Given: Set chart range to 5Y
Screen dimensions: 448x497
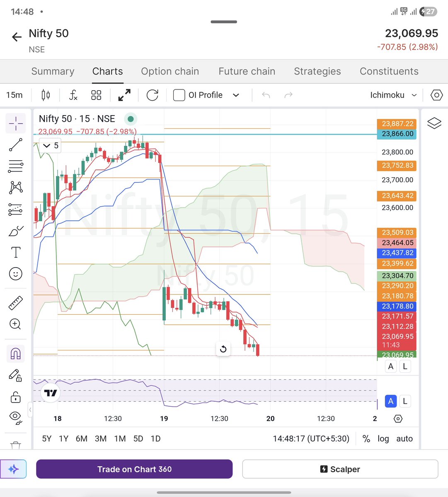Looking at the screenshot, I should pyautogui.click(x=47, y=439).
